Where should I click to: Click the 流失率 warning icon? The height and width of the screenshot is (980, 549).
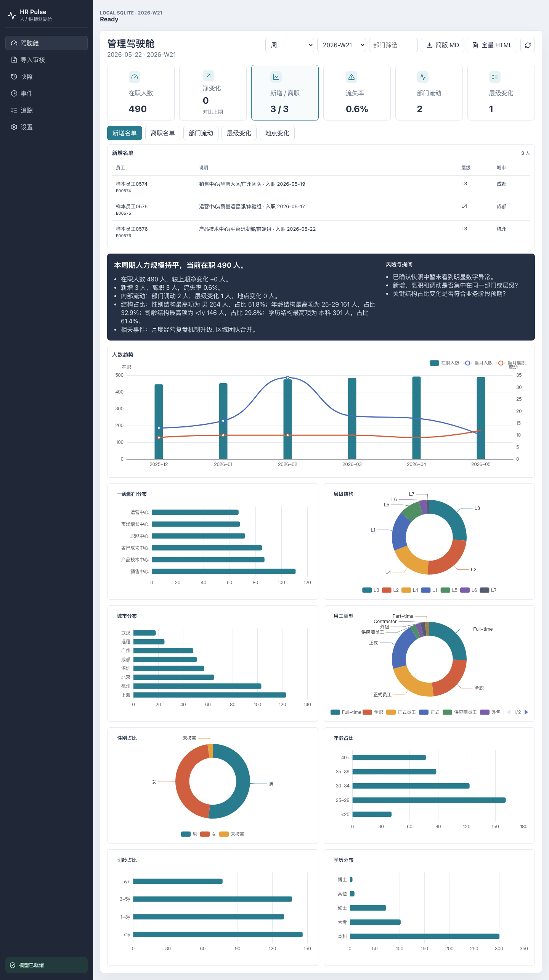click(x=352, y=77)
